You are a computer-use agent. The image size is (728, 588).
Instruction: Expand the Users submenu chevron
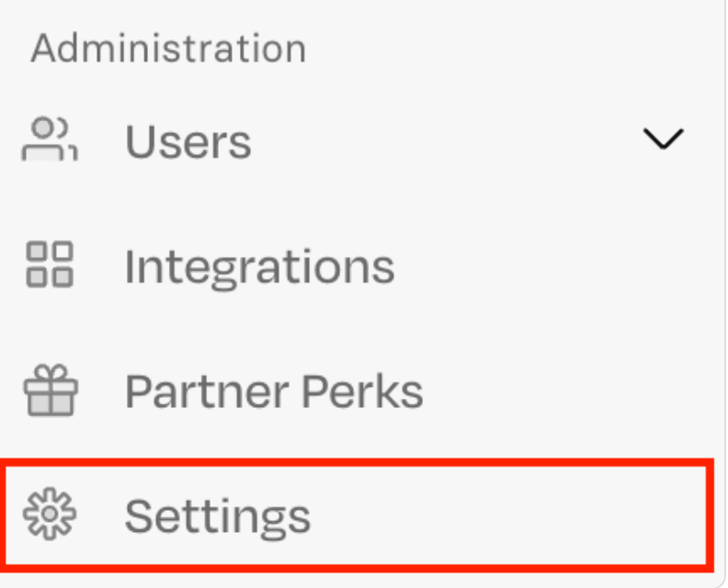pyautogui.click(x=663, y=140)
